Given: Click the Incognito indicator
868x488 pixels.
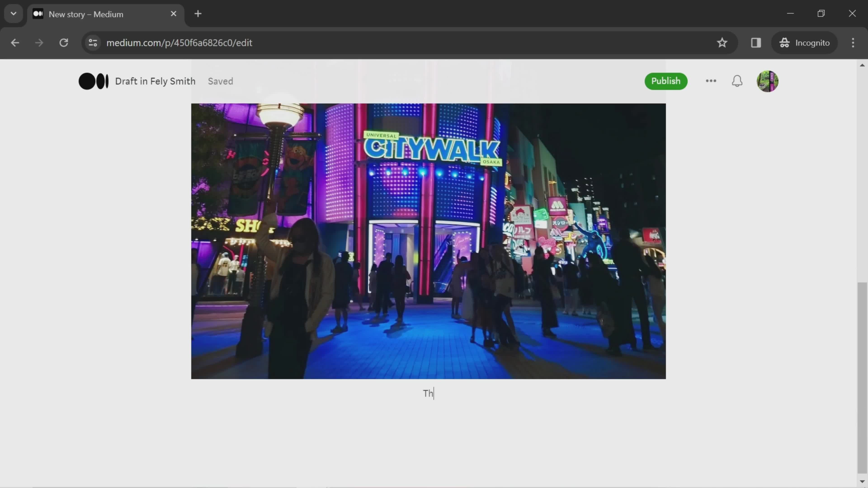Looking at the screenshot, I should pos(804,43).
